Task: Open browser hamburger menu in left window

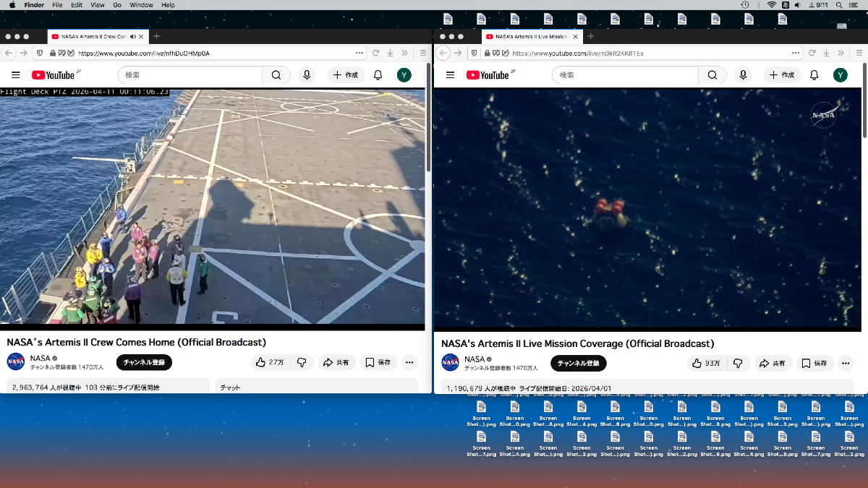Action: coord(423,53)
